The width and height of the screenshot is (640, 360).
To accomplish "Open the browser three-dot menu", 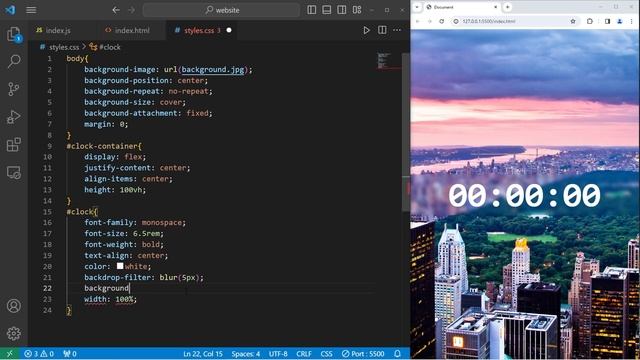I will [x=632, y=21].
